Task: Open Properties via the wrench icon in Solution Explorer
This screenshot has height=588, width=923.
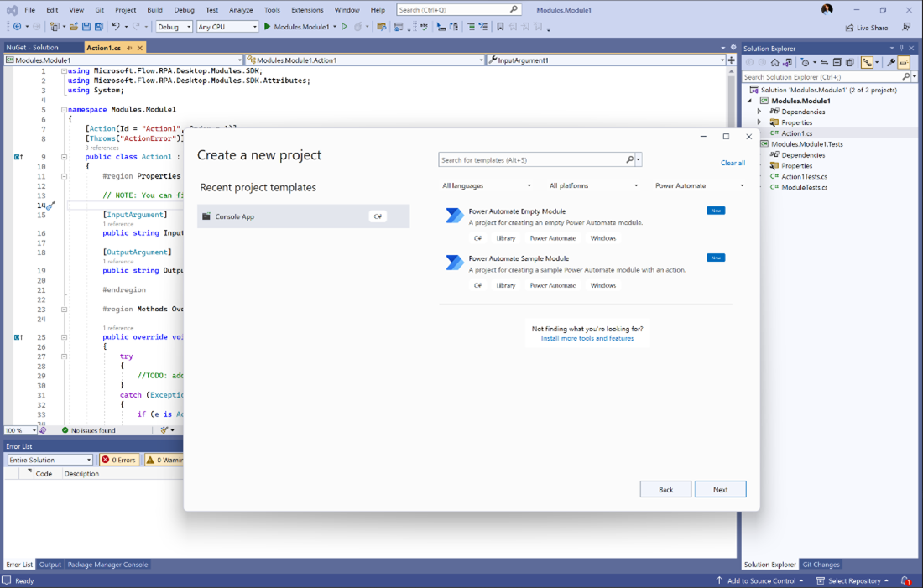Action: (892, 62)
